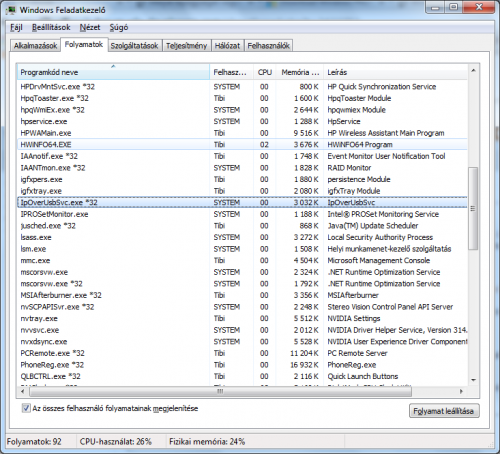Click the 11 204 K memory value
This screenshot has height=454, width=500.
tap(304, 353)
